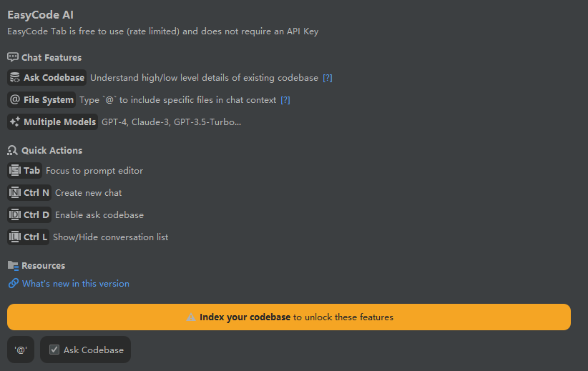The height and width of the screenshot is (371, 588).
Task: Click the Ctrl N shortcut badge
Action: [29, 192]
